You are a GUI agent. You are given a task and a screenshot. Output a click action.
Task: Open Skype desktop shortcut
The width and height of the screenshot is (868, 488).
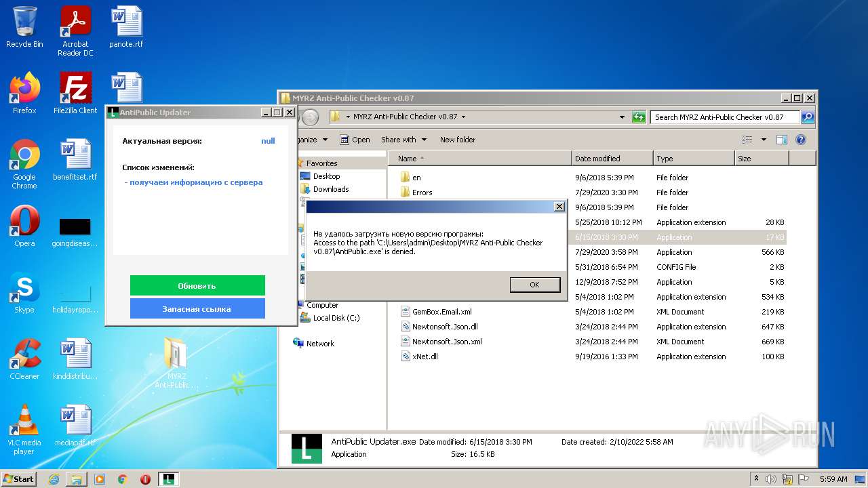tap(24, 293)
